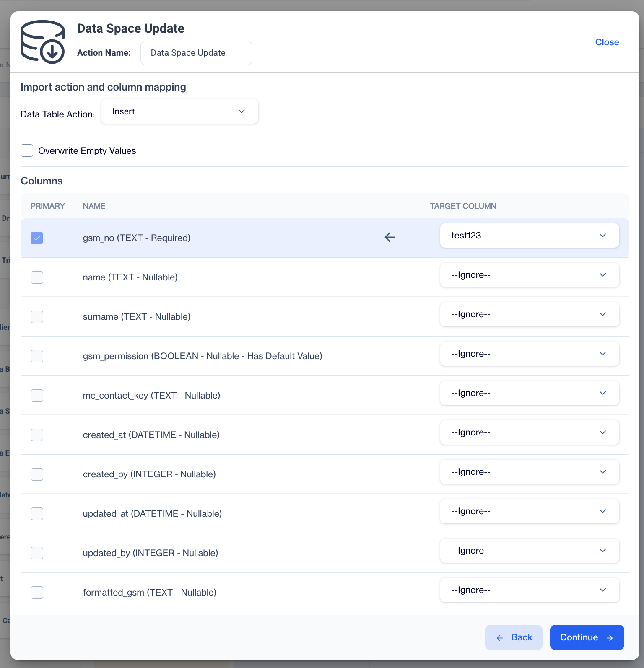Viewport: 644px width, 668px height.
Task: Check the primary box for surname
Action: pos(37,317)
